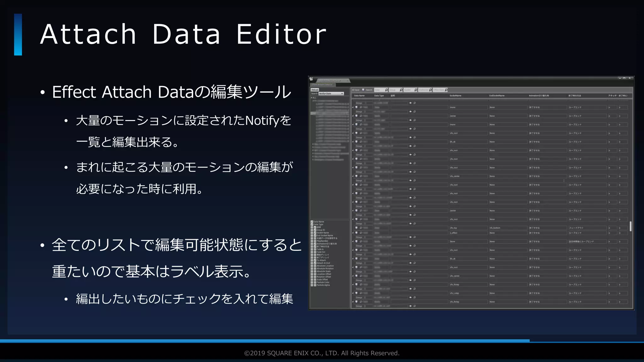This screenshot has width=644, height=362.
Task: Click arrow icon on the first Group row
Action: [x=410, y=103]
